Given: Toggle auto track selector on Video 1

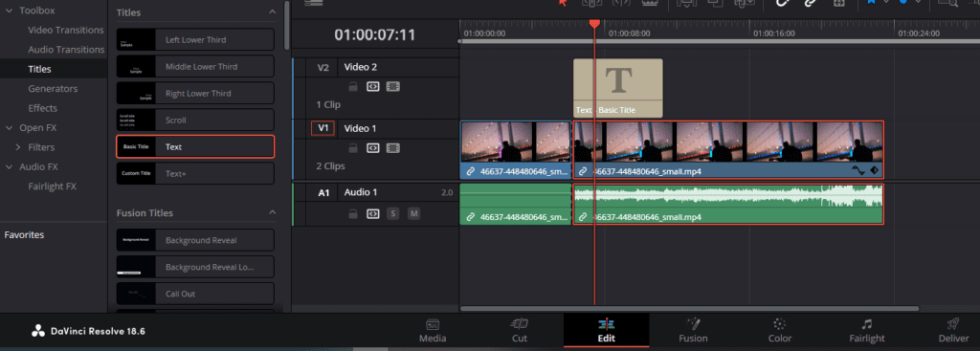Looking at the screenshot, I should coord(372,148).
